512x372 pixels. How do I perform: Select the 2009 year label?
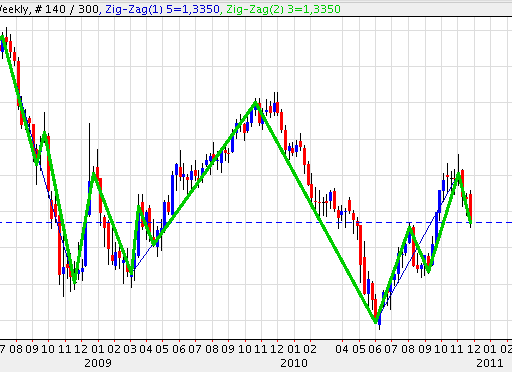[x=98, y=363]
